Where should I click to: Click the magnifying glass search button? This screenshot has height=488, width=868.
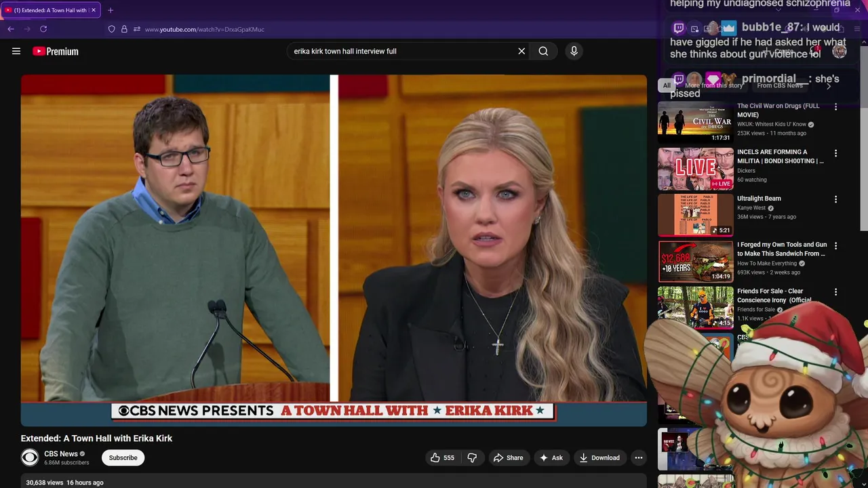pyautogui.click(x=543, y=51)
